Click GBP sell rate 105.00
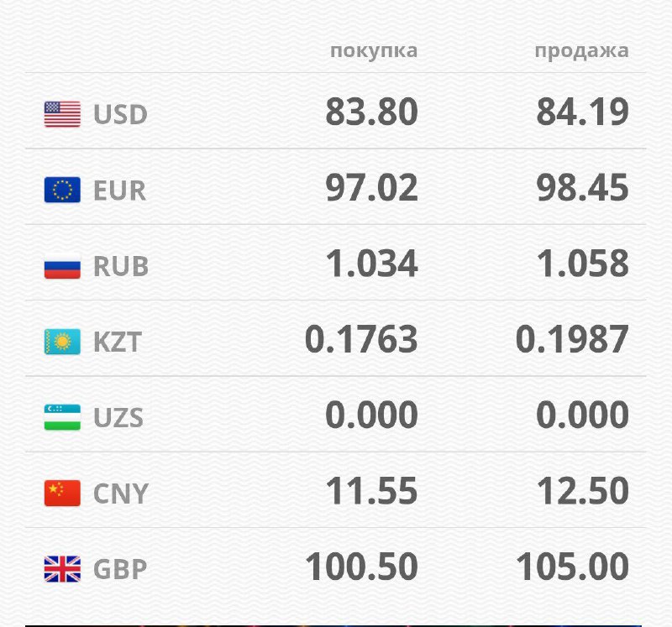Screen dimensions: 672x627 click(572, 567)
